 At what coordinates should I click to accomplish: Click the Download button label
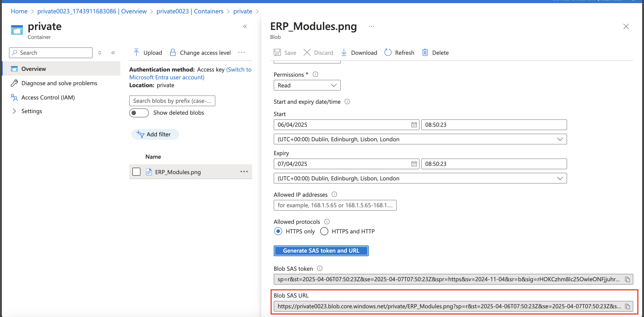364,53
